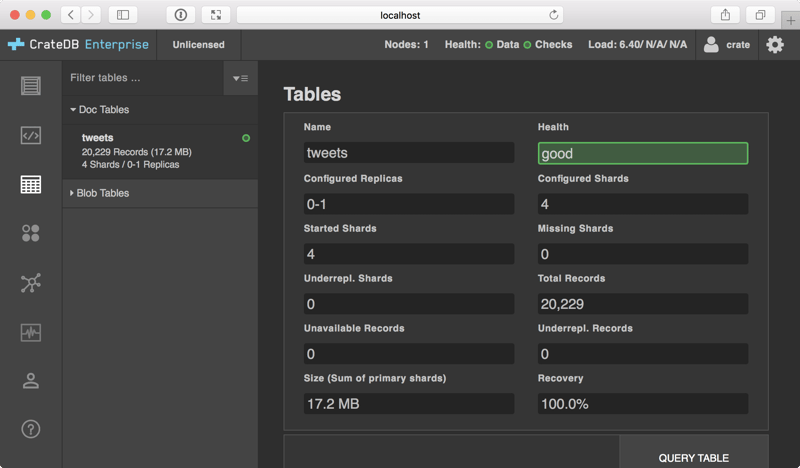
Task: Click the Load 6.40 status text
Action: 637,44
